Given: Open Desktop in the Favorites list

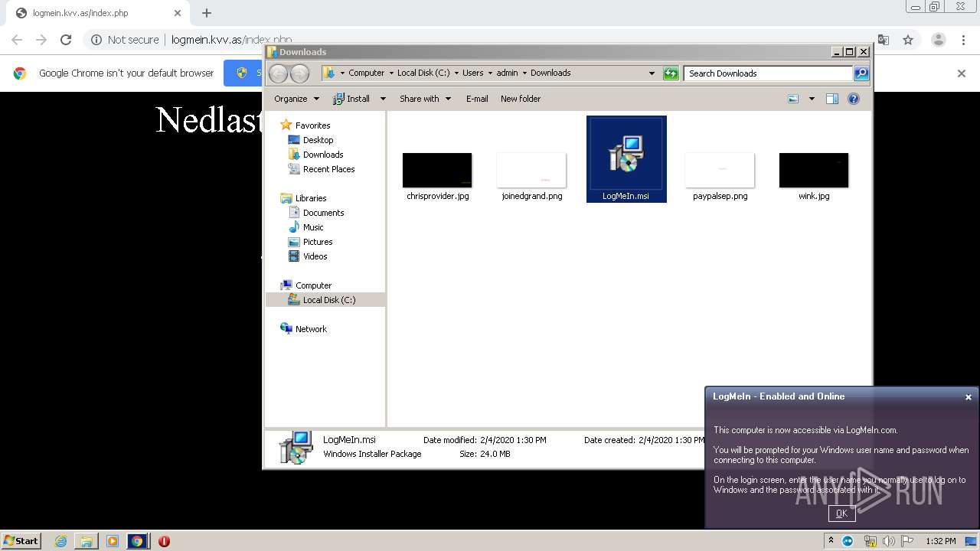Looking at the screenshot, I should tap(318, 140).
